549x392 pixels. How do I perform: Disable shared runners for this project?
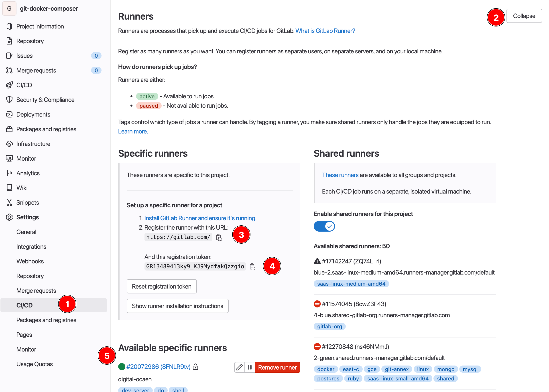[x=324, y=226]
